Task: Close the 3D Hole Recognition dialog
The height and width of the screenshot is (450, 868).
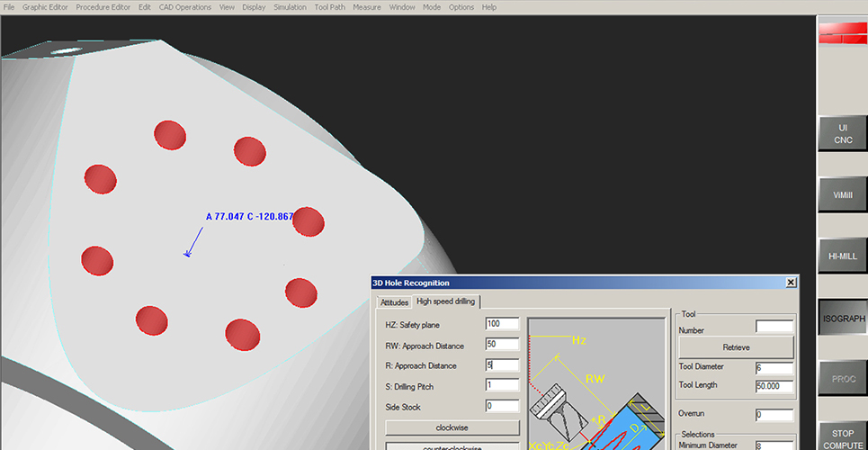Action: coord(791,283)
